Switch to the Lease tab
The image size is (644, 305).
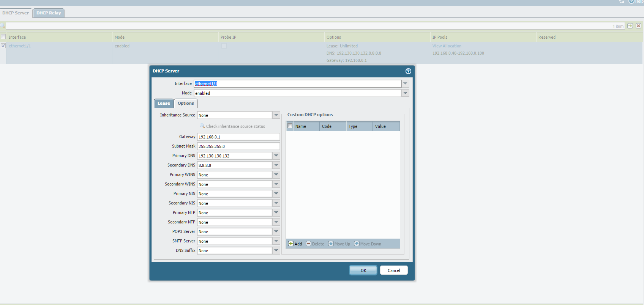pos(164,103)
